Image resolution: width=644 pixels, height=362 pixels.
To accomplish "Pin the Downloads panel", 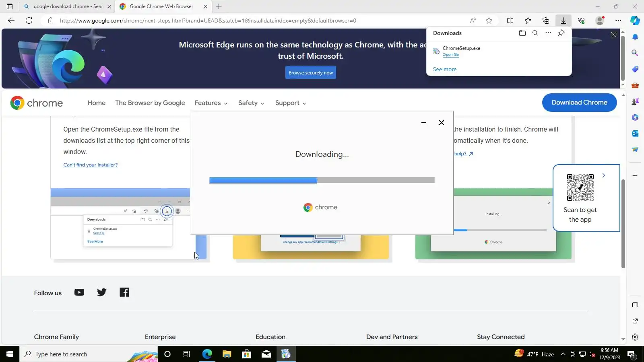I will [561, 33].
